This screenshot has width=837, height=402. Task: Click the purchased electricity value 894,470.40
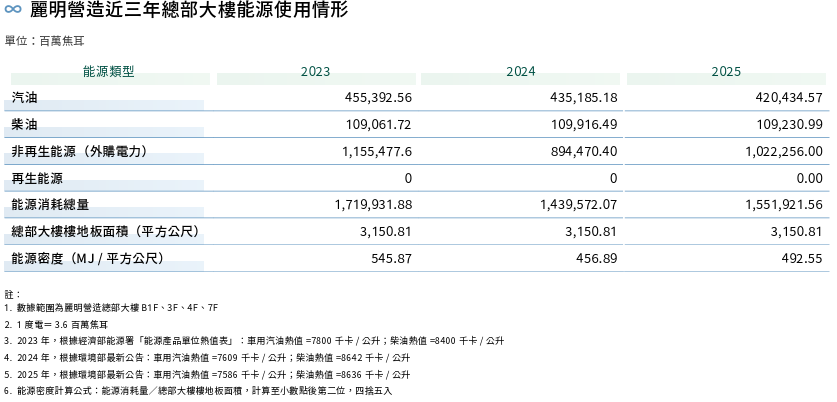(x=583, y=152)
